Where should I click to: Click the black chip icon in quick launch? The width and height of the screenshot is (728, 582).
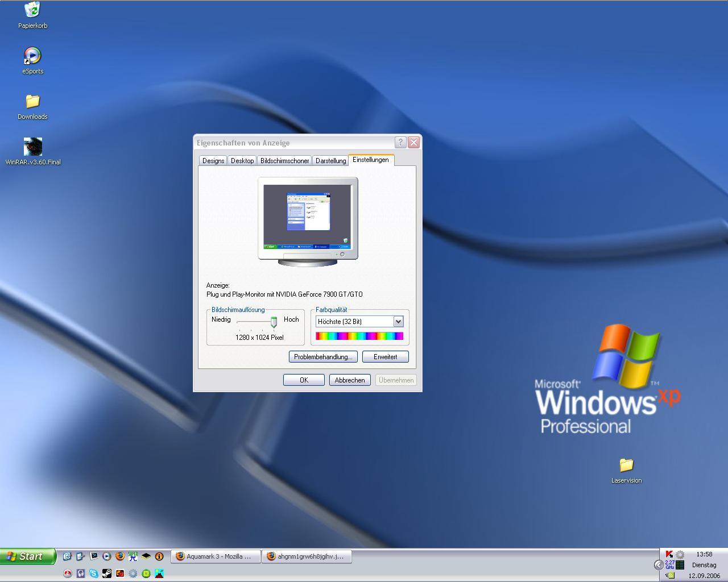click(146, 556)
